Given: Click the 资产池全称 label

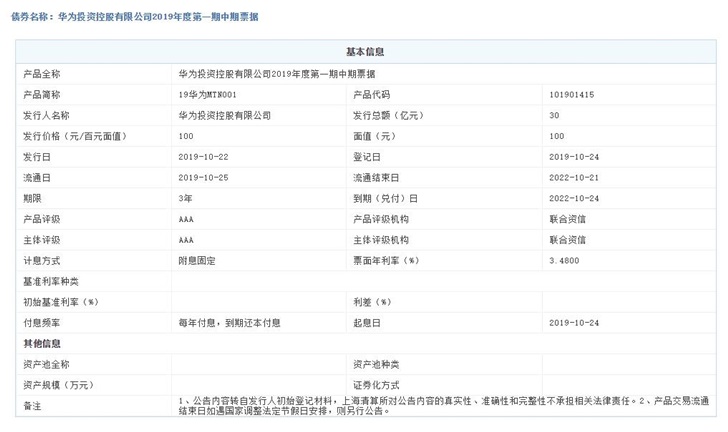Looking at the screenshot, I should pos(46,365).
